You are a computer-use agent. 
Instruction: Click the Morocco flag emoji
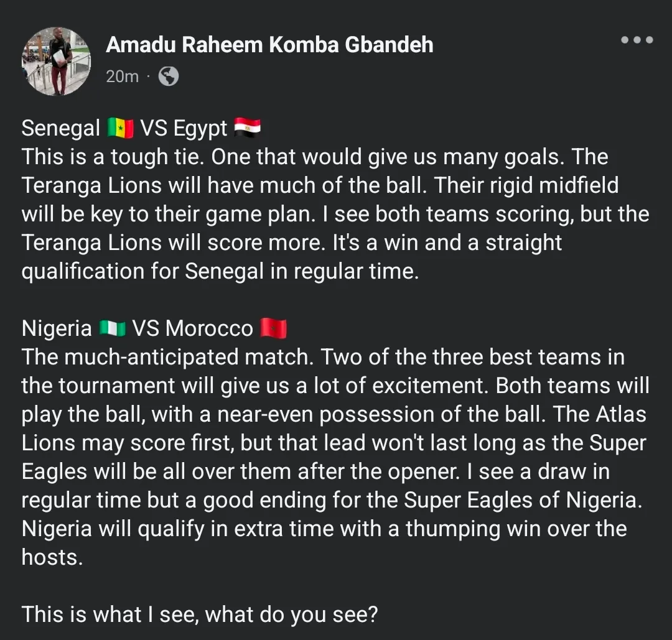pyautogui.click(x=273, y=328)
